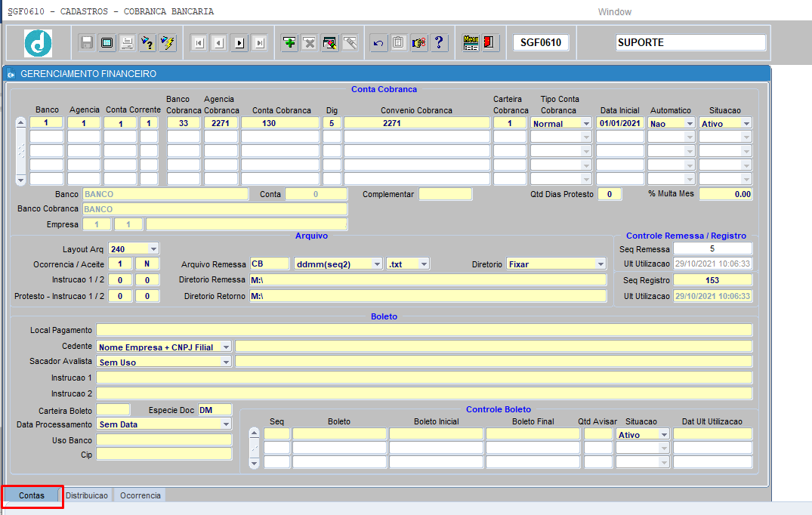Select the Seq Registro field showing 153
The height and width of the screenshot is (515, 812).
pyautogui.click(x=712, y=280)
